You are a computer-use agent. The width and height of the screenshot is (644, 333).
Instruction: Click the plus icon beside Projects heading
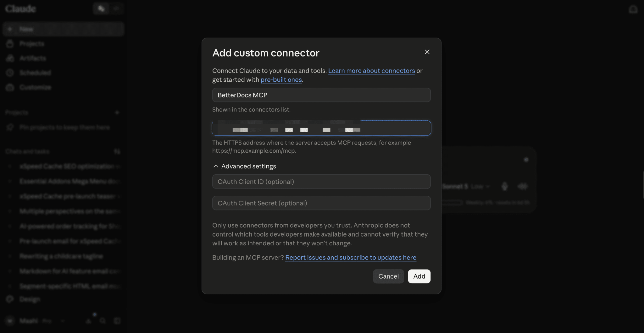pos(117,112)
